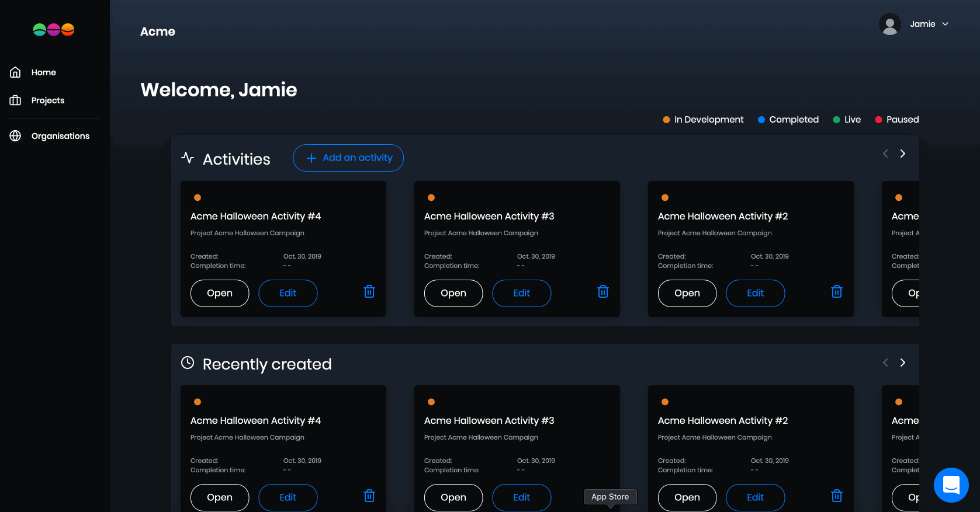Viewport: 980px width, 512px height.
Task: Click Project Acme Halloween Campaign under Activity #4 in Activities
Action: coord(247,233)
